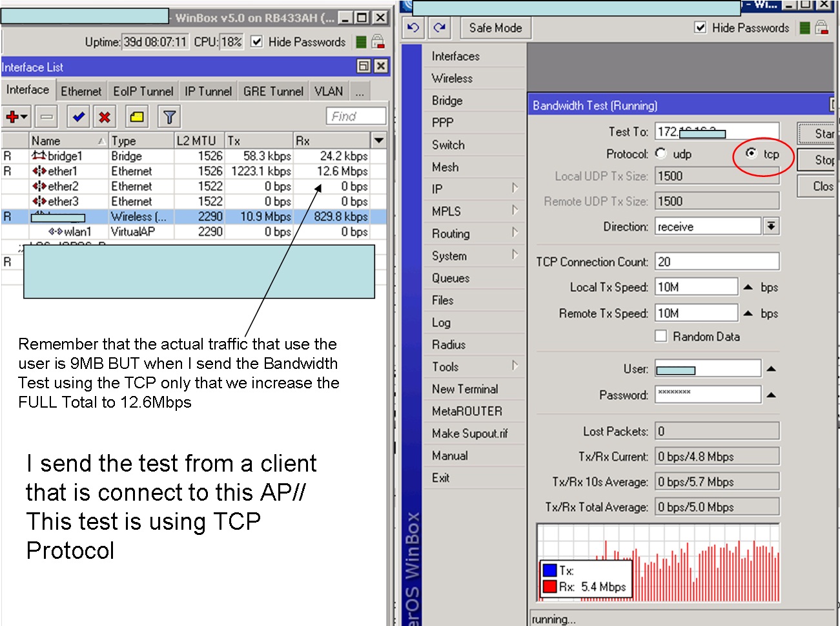Image resolution: width=840 pixels, height=626 pixels.
Task: Click the yellow Comment toolbar button
Action: pos(137,117)
